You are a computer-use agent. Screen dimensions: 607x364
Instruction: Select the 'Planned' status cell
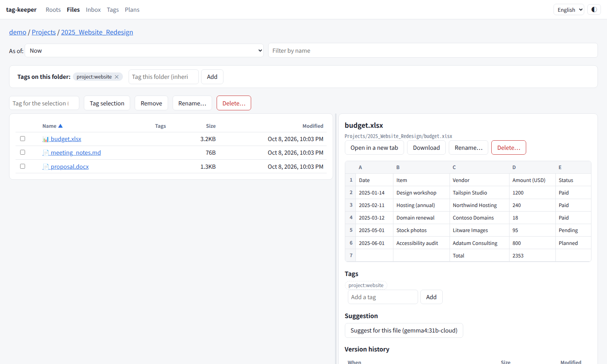coord(573,243)
